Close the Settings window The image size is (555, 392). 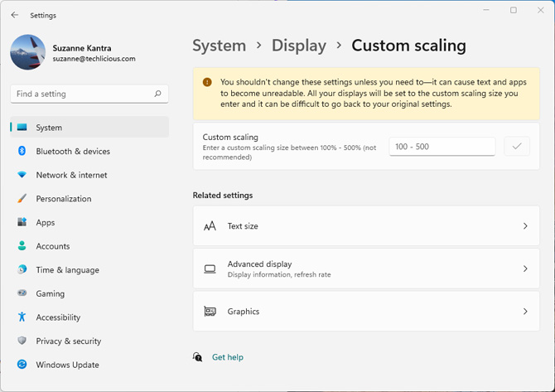540,10
